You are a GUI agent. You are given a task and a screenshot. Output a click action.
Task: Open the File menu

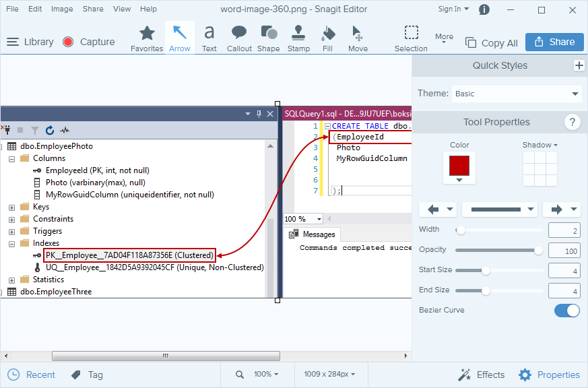[x=12, y=9]
